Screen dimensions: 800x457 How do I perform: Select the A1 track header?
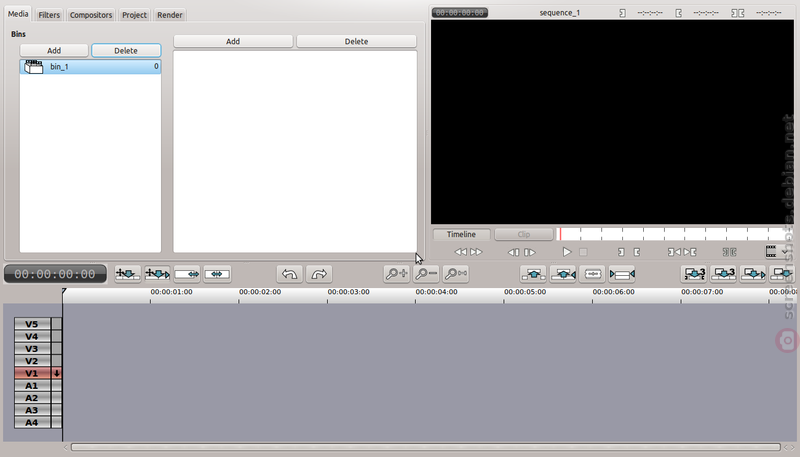pos(32,386)
